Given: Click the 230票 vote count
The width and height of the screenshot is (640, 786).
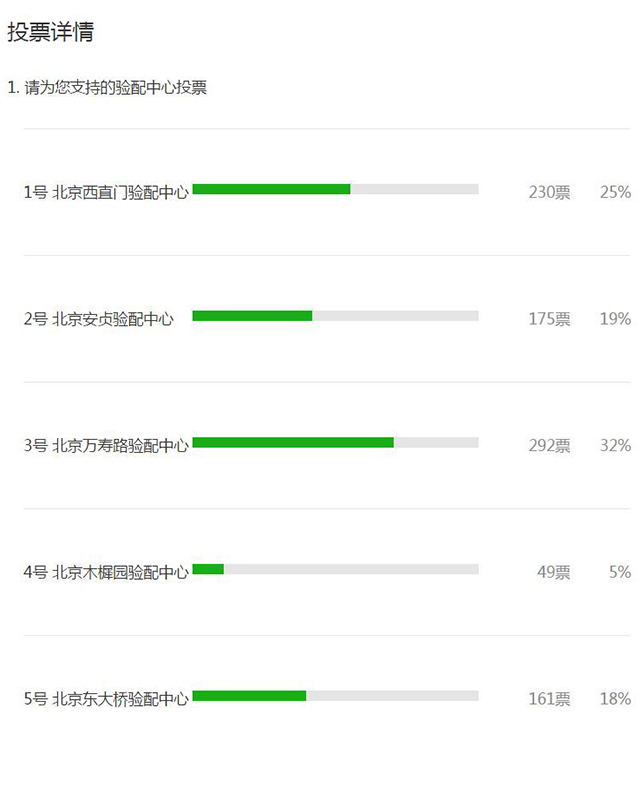Looking at the screenshot, I should point(549,192).
